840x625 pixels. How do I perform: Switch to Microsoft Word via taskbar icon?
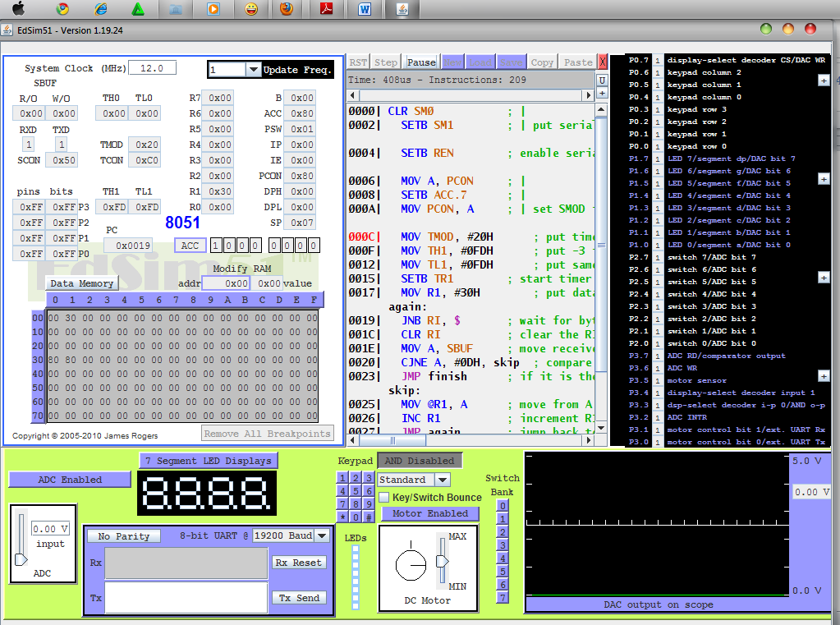click(x=365, y=9)
